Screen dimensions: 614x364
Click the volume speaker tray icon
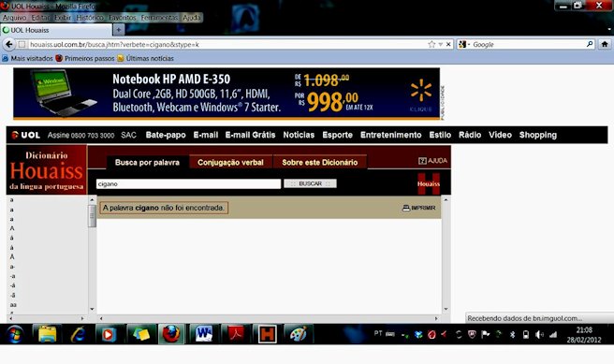[539, 334]
